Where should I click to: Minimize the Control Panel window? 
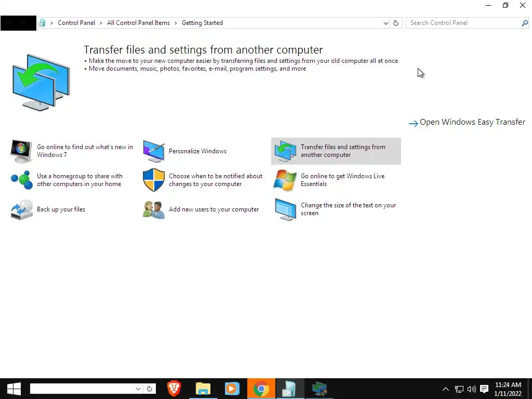pos(488,5)
